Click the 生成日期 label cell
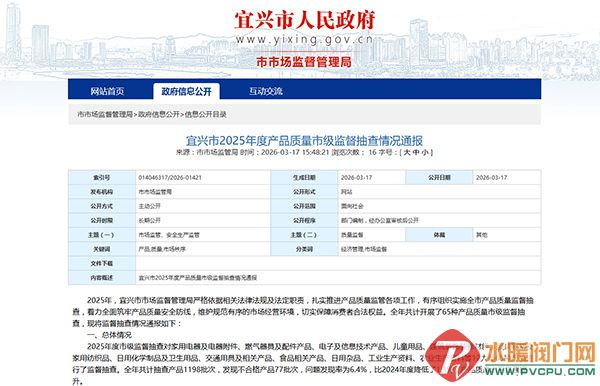Screen dimensions: 600x386 (x=305, y=178)
